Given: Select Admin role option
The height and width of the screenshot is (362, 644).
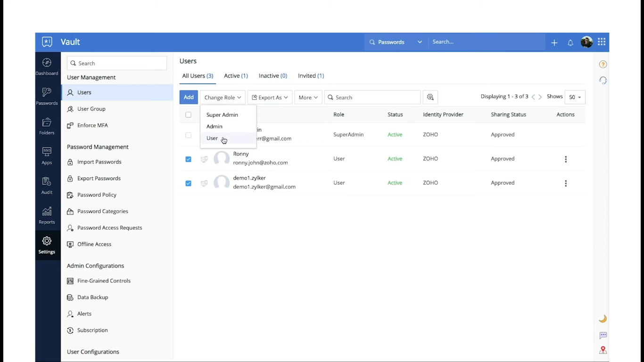Looking at the screenshot, I should tap(228, 126).
